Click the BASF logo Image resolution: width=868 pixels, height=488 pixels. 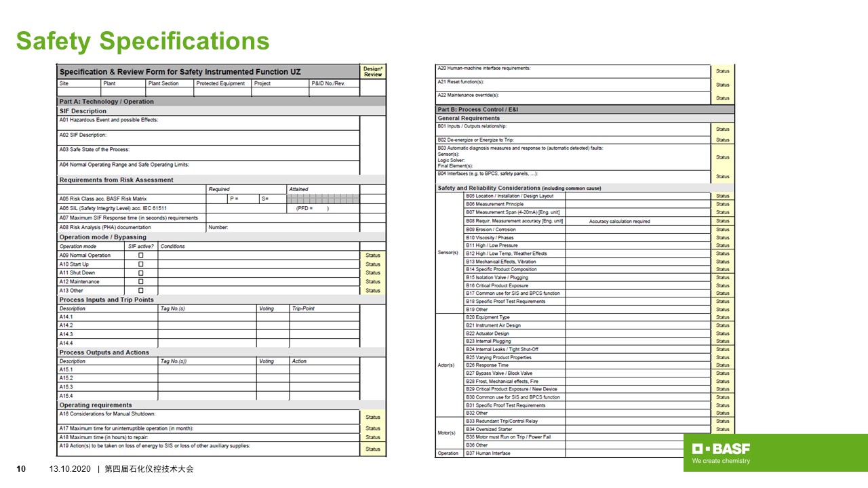click(721, 449)
